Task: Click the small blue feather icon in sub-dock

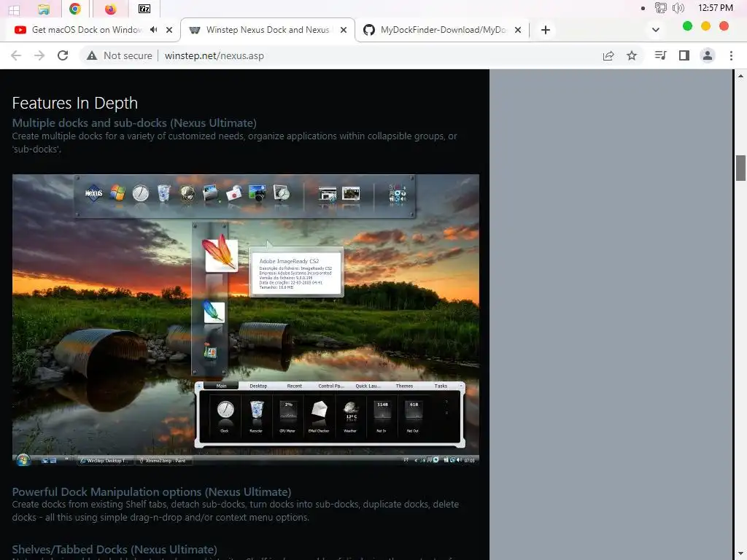Action: tap(214, 312)
